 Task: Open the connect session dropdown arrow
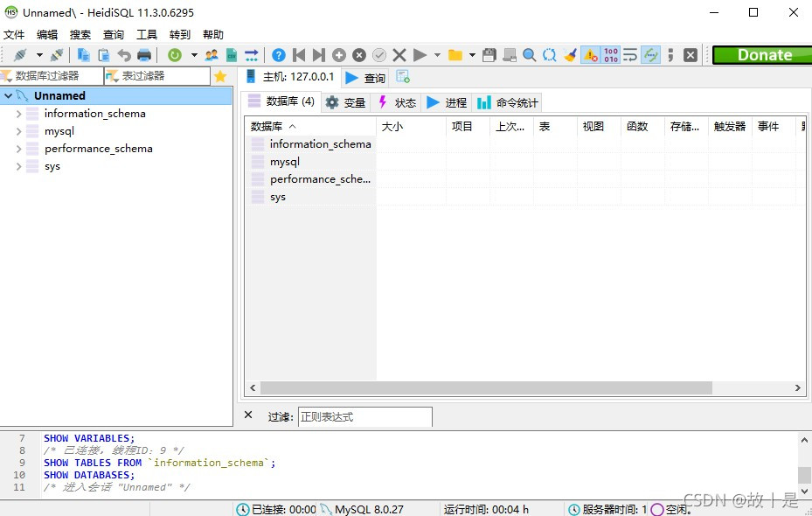(39, 55)
